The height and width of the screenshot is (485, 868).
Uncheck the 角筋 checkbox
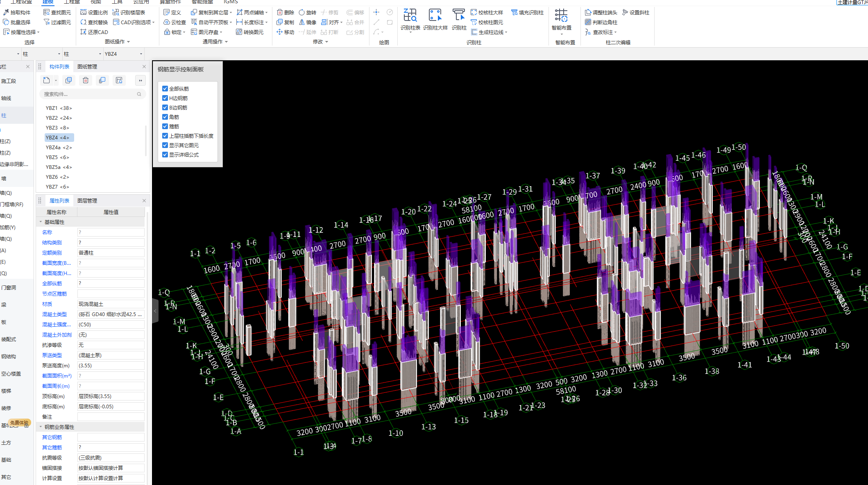coord(165,117)
